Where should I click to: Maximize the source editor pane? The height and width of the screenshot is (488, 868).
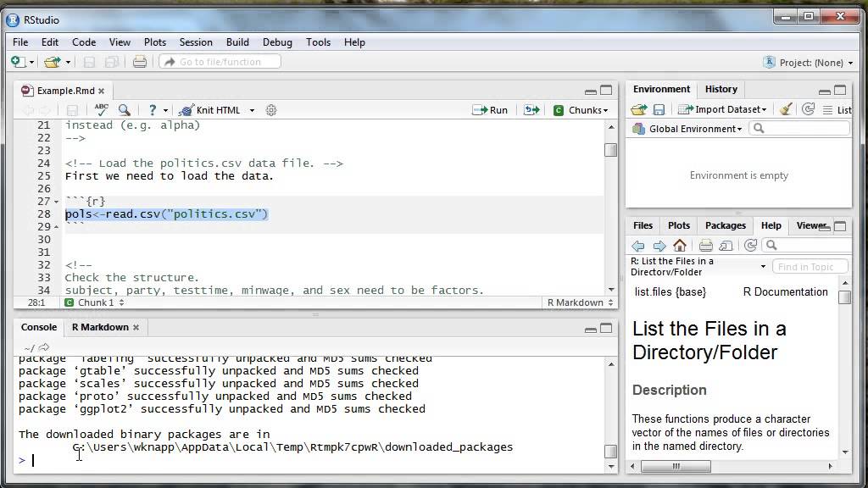point(607,90)
